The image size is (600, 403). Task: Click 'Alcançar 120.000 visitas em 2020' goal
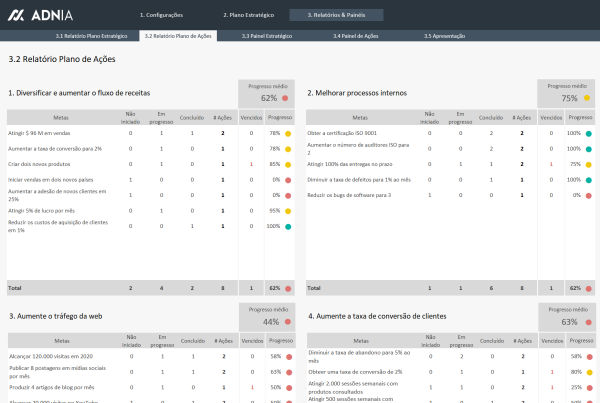(49, 356)
